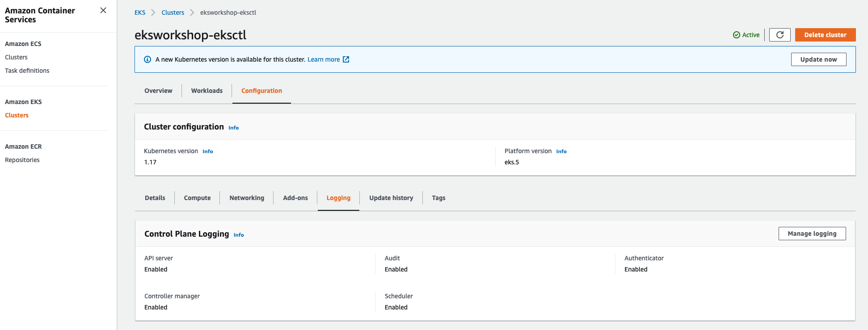Open the Details sub-tab
Viewport: 868px width, 330px height.
point(155,198)
